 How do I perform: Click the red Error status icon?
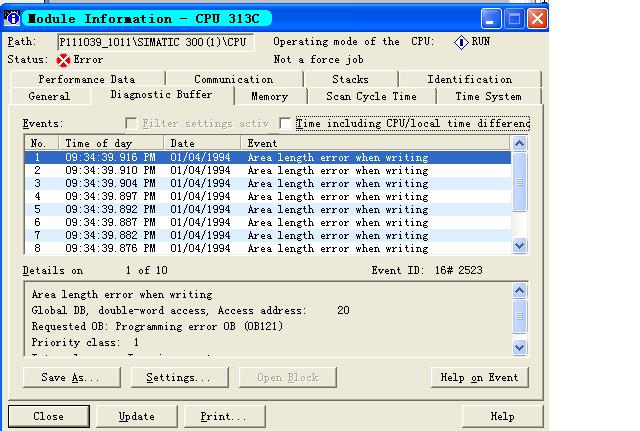coord(63,60)
